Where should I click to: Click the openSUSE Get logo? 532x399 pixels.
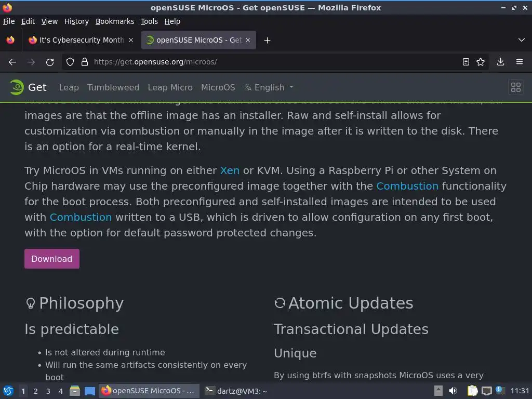pos(28,87)
